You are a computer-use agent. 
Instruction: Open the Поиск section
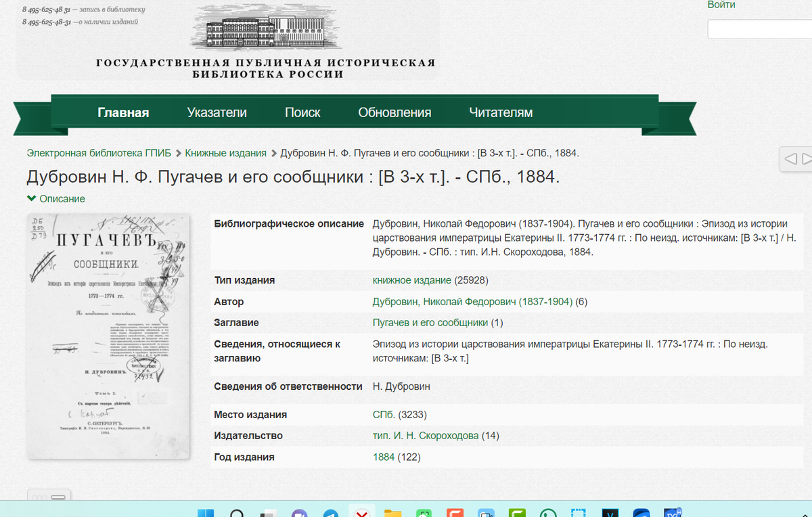(302, 112)
